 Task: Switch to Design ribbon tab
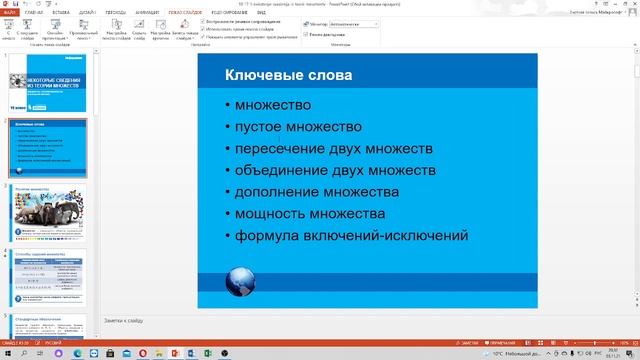pos(87,12)
